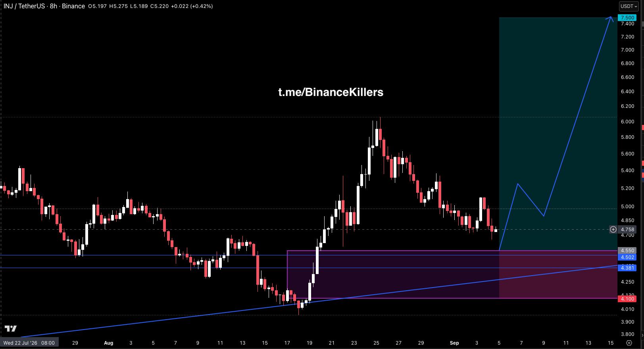Click date 29 near time axis start
The width and height of the screenshot is (644, 349).
pyautogui.click(x=75, y=343)
